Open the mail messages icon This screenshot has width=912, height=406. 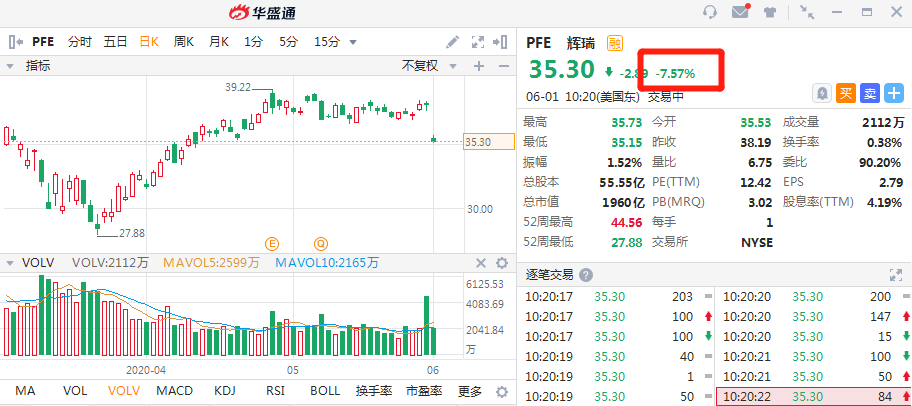(x=740, y=12)
